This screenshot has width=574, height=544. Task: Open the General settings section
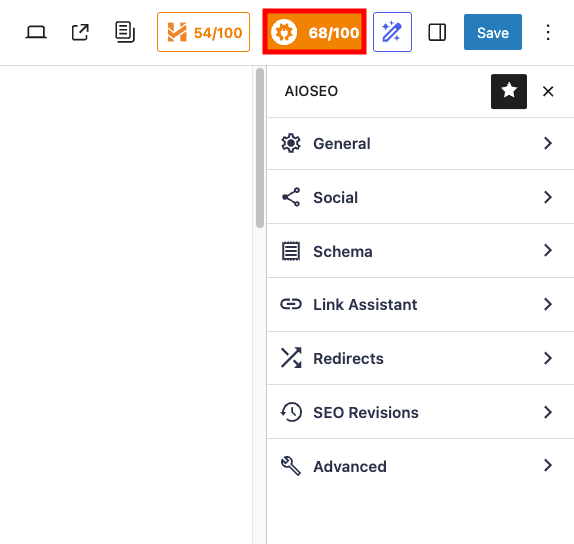click(420, 144)
